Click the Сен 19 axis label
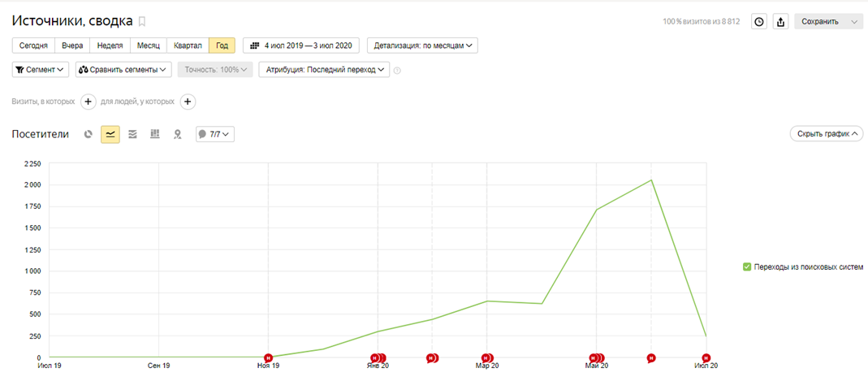 tap(159, 366)
